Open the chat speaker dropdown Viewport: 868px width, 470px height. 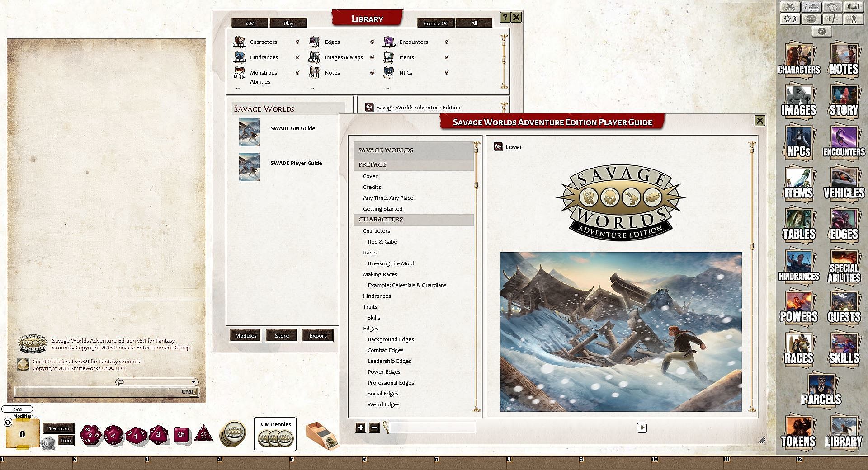tap(157, 382)
